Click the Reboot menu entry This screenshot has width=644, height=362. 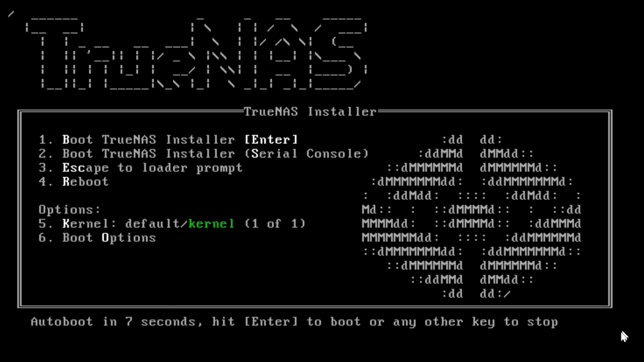tap(74, 182)
